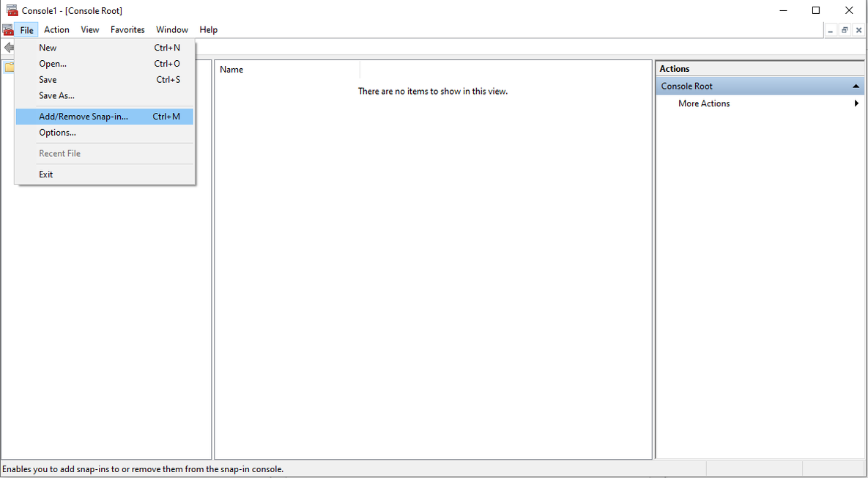Click the Name column header

click(286, 70)
